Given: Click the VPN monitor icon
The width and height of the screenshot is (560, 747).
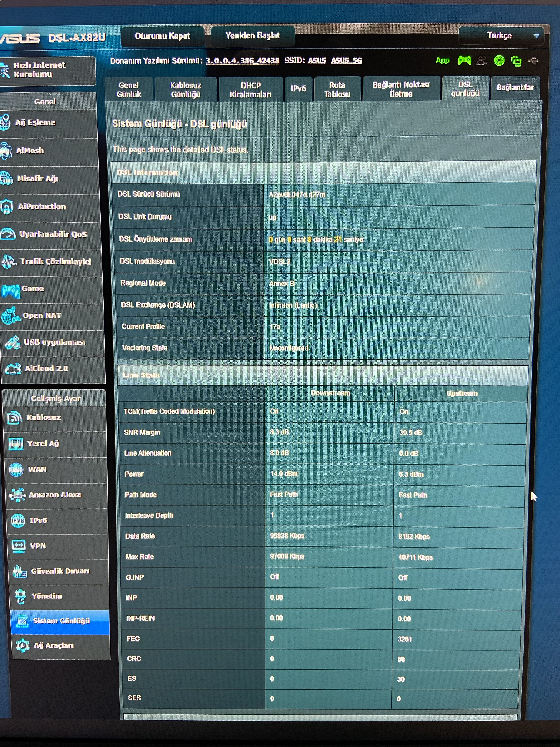Looking at the screenshot, I should pos(19,546).
